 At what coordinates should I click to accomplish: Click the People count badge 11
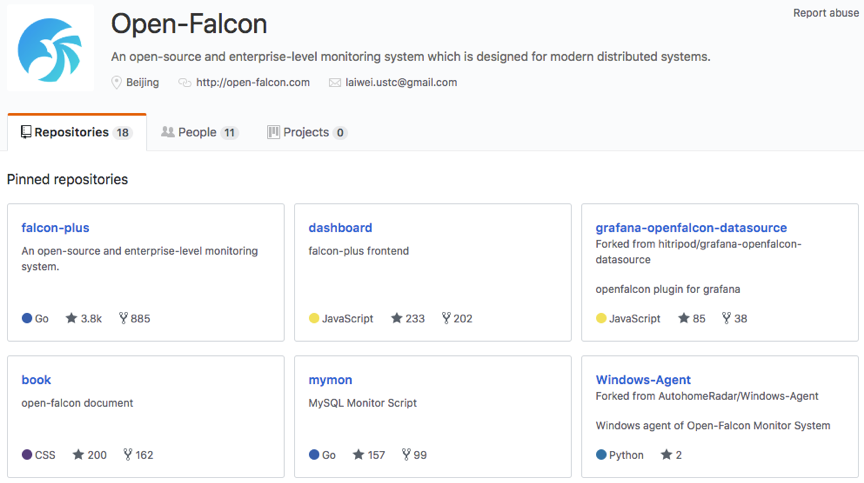click(229, 133)
